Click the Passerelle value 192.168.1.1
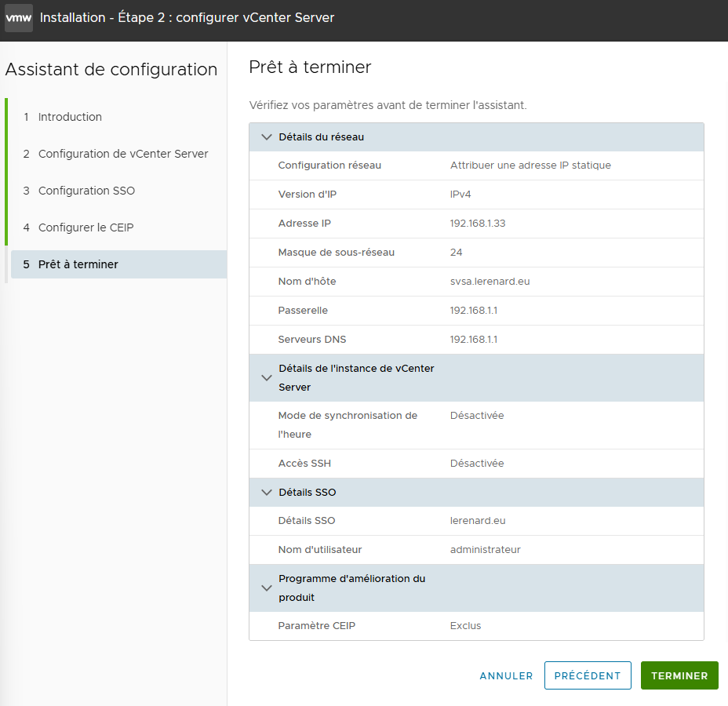This screenshot has height=706, width=728. coord(474,310)
